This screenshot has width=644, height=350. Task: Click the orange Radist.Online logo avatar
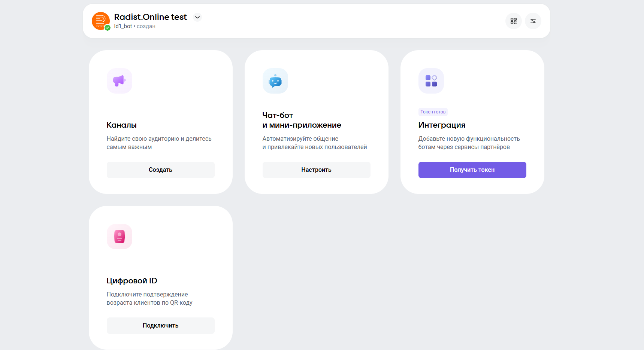[x=100, y=20]
